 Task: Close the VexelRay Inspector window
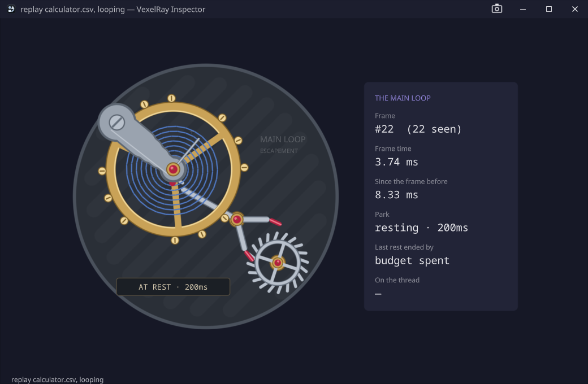point(575,9)
